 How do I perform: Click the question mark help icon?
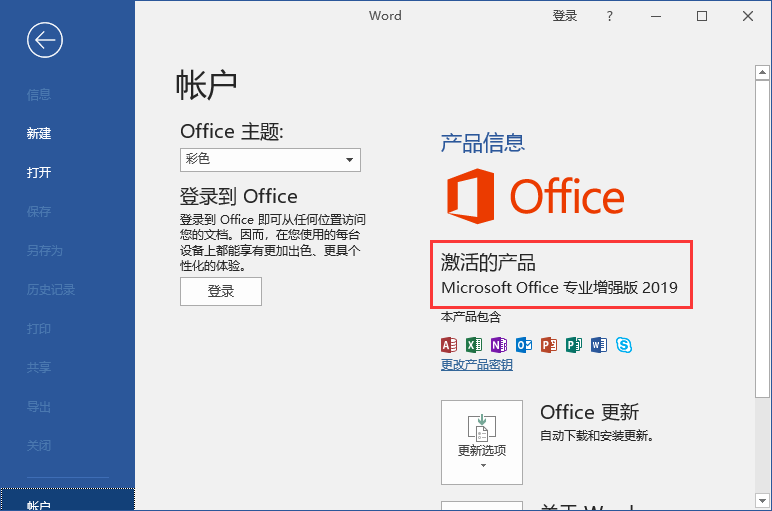tap(610, 16)
